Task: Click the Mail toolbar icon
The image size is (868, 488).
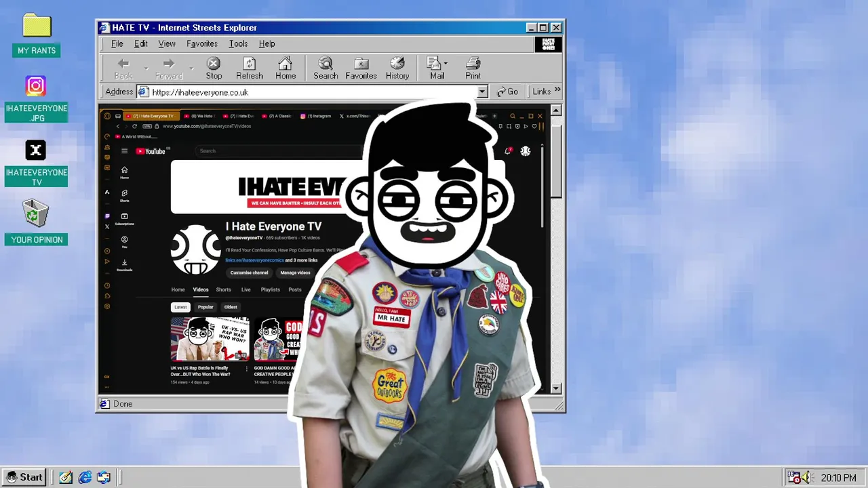Action: tap(434, 64)
